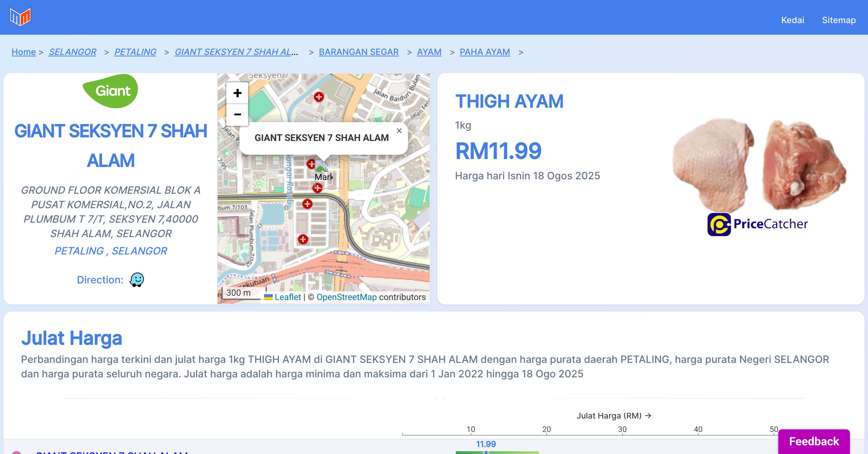Click the PriceCatcher logo
The height and width of the screenshot is (454, 868).
pos(757,224)
